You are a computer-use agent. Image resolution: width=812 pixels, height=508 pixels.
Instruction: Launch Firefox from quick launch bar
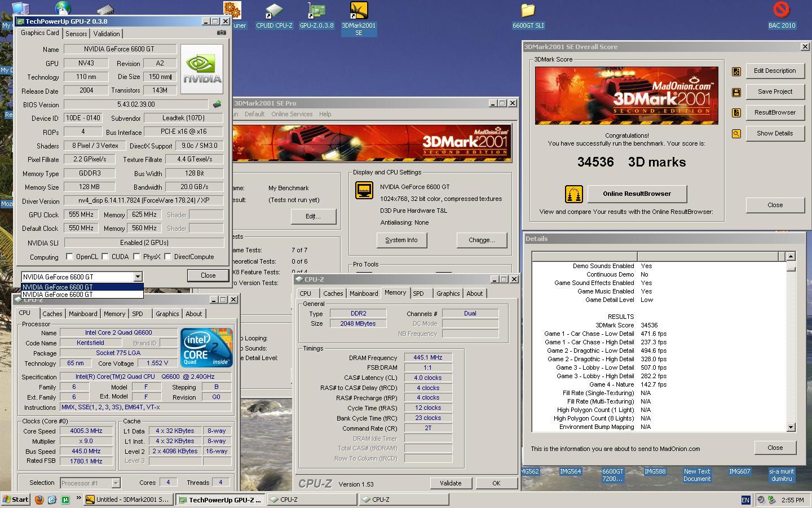point(39,500)
